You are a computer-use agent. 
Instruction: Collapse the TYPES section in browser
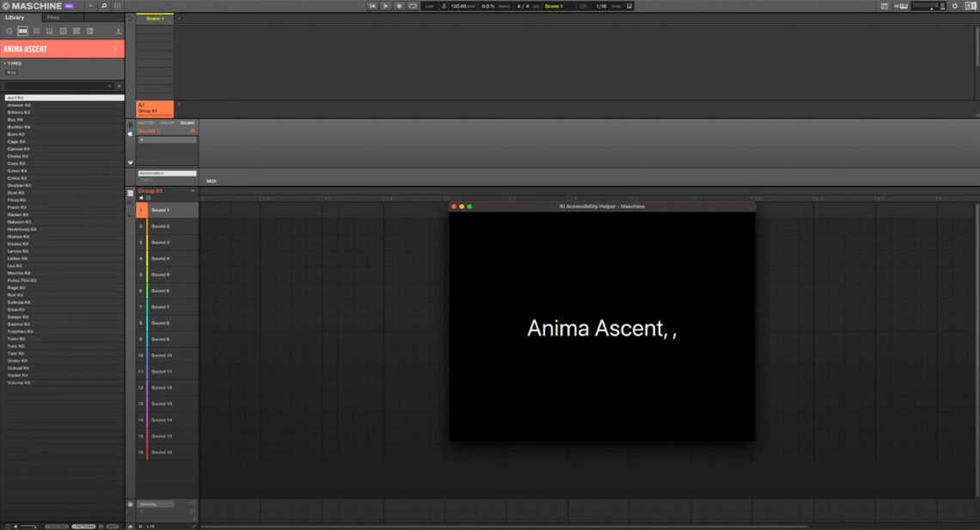[x=5, y=63]
